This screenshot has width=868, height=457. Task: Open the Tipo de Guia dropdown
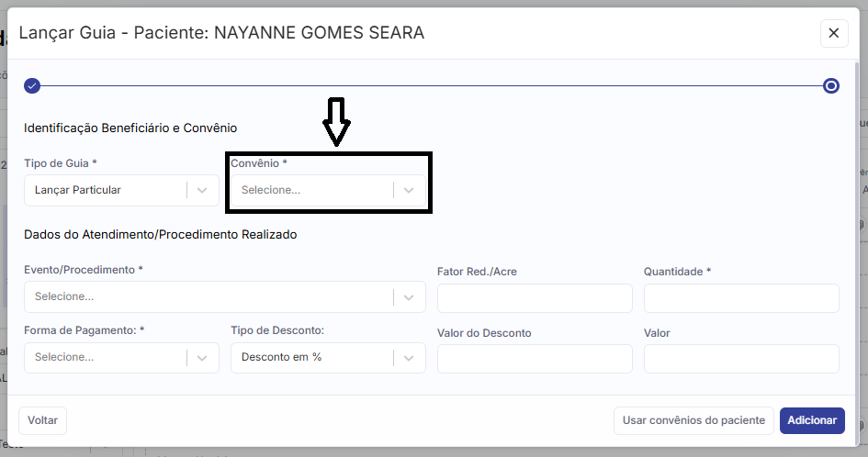(x=106, y=190)
